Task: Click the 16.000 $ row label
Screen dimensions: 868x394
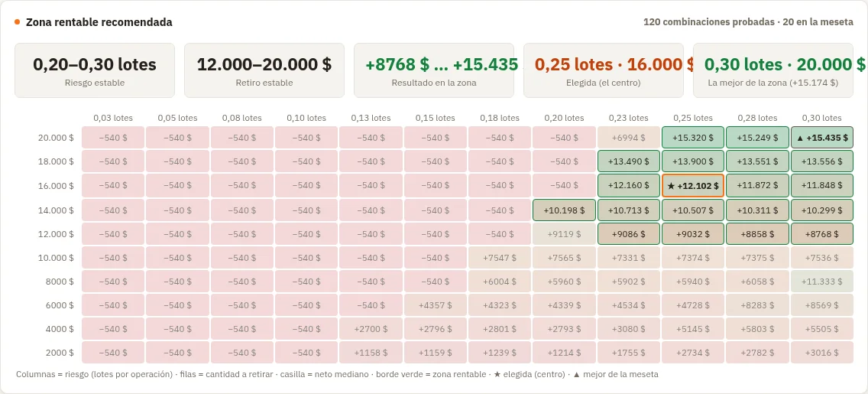Action: click(56, 186)
